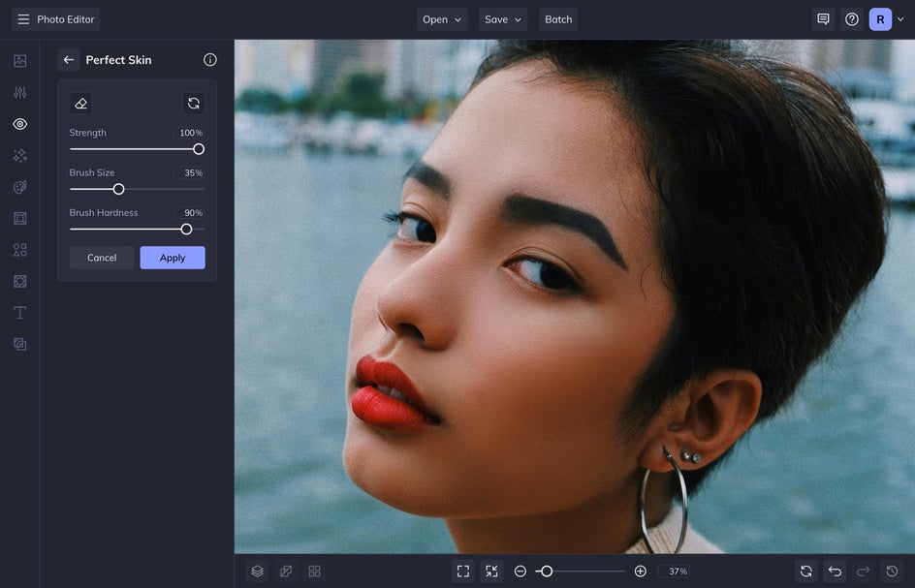Undo the last action
This screenshot has width=915, height=588.
click(x=836, y=572)
